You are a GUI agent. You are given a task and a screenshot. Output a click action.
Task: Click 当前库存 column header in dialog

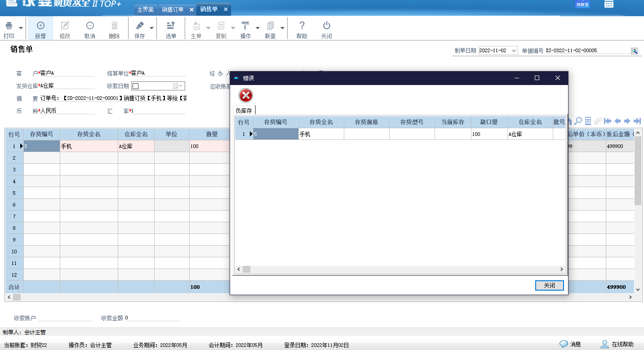click(453, 122)
